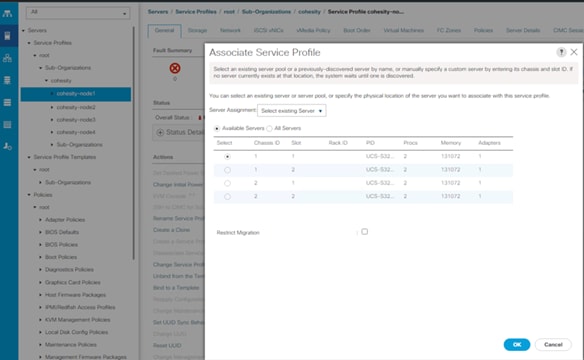The image size is (584, 360).
Task: Select cohesity-node3 in the tree
Action: (x=76, y=120)
